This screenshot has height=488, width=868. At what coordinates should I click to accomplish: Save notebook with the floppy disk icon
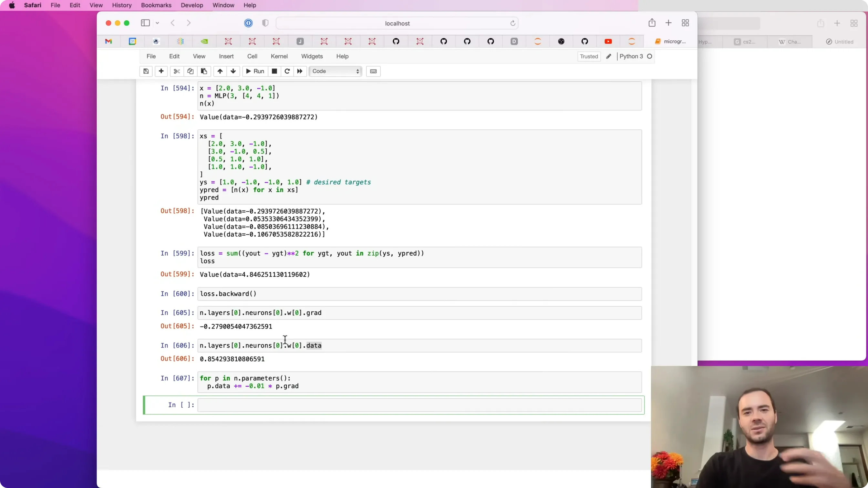[x=146, y=71]
